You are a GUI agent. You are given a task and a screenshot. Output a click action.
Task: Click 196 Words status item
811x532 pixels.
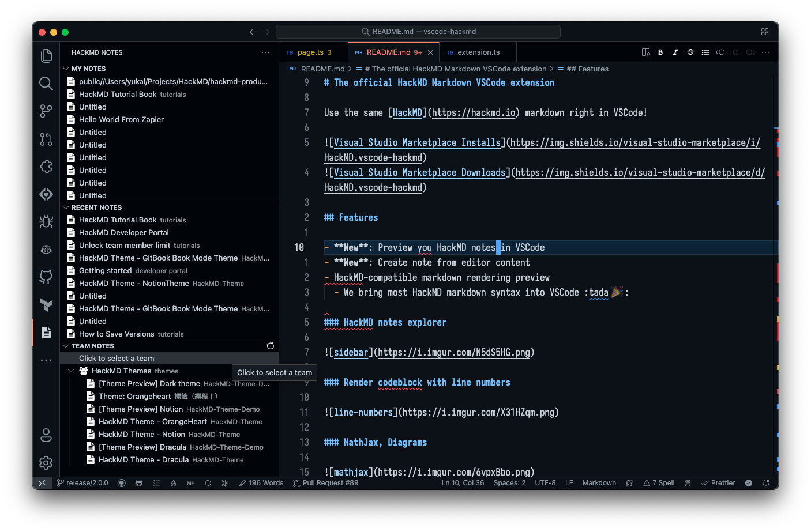(261, 483)
